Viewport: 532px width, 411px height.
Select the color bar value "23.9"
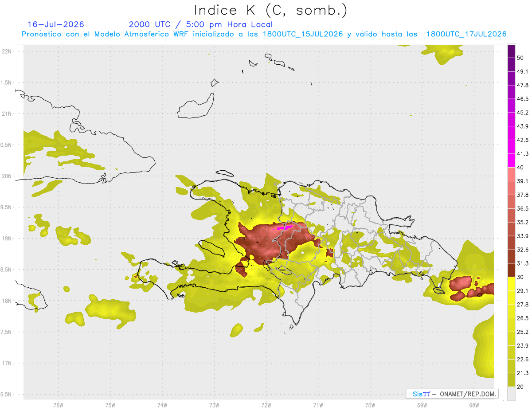coord(523,346)
